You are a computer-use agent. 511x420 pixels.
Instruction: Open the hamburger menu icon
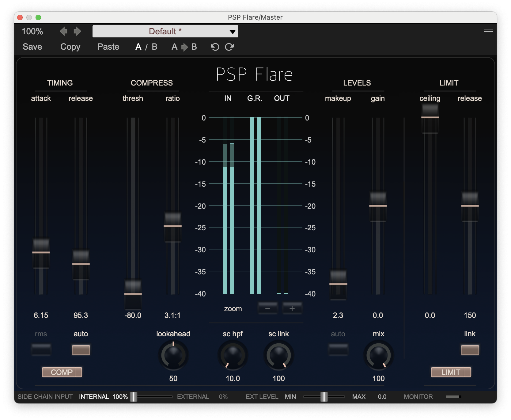(x=488, y=32)
